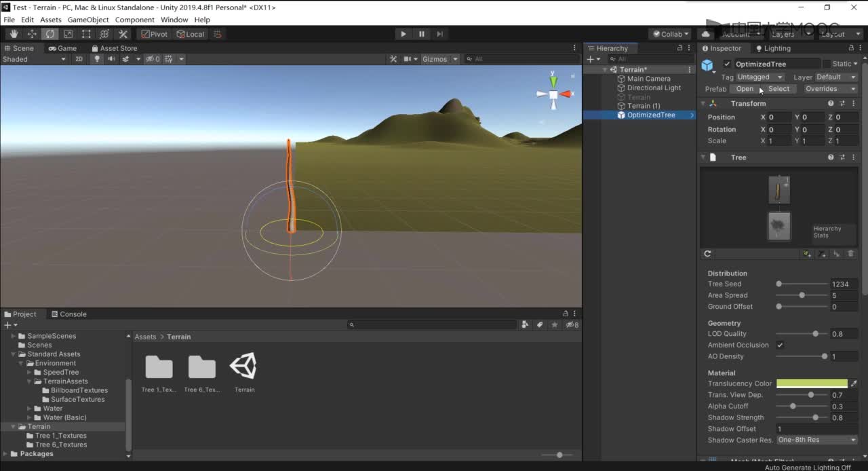Open scene component tools settings

click(x=393, y=59)
